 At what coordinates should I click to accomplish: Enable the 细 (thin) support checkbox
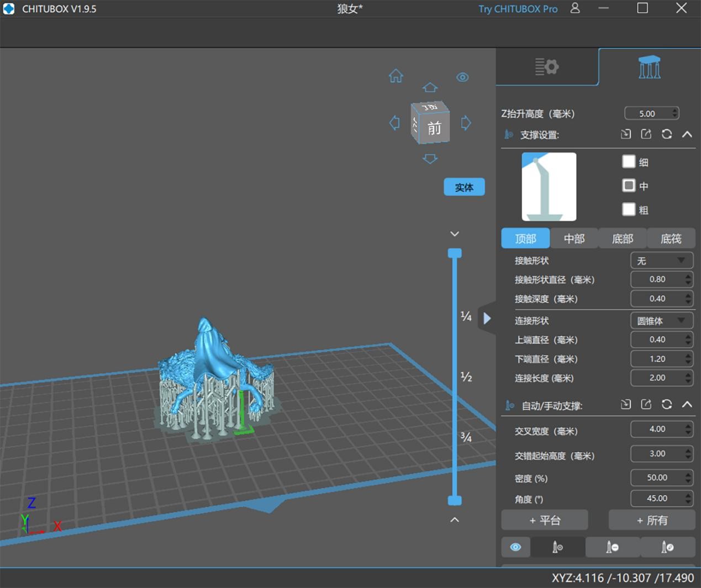click(x=629, y=161)
